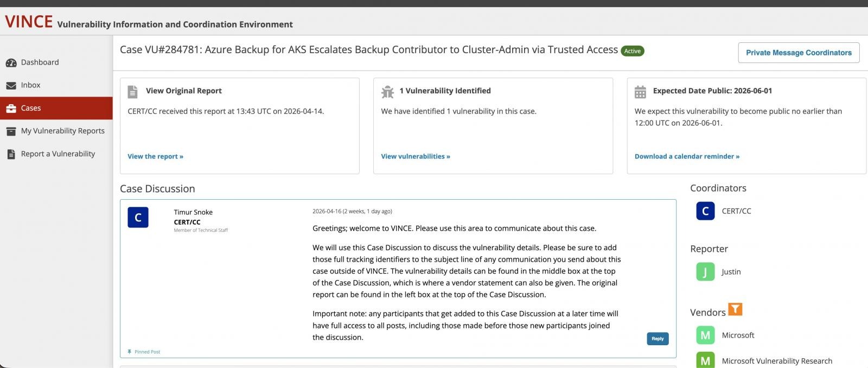Screen dimensions: 868x368
Task: Click the My Vulnerability Reports archive icon
Action: click(x=11, y=131)
